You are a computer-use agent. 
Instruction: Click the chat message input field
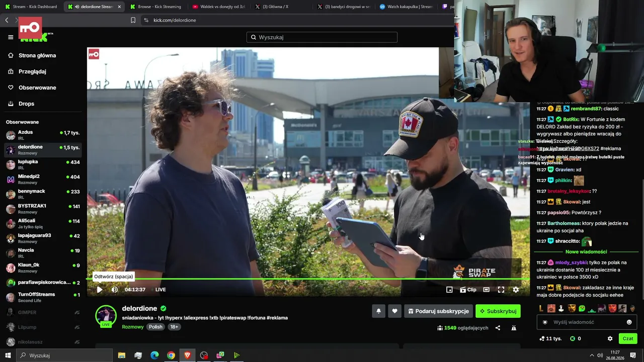click(587, 322)
